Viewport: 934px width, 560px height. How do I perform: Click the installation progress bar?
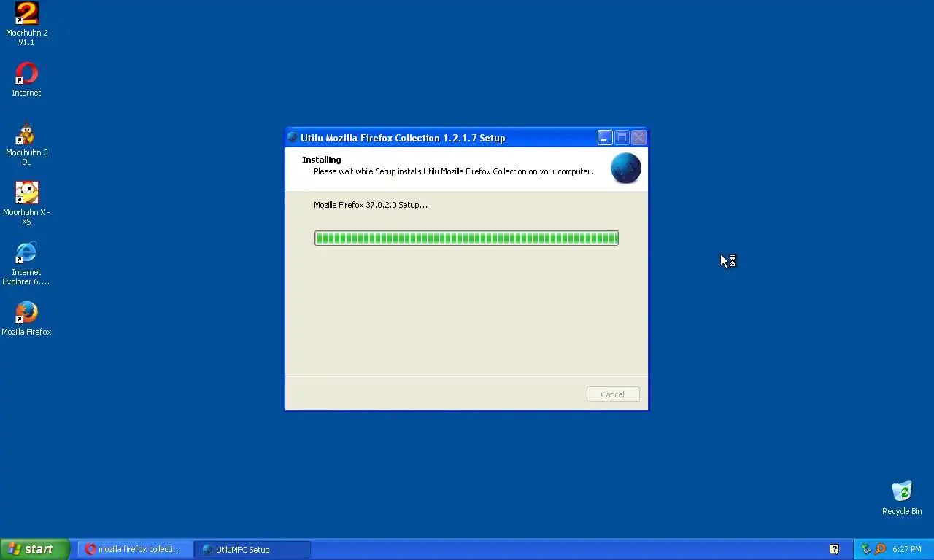pyautogui.click(x=466, y=238)
